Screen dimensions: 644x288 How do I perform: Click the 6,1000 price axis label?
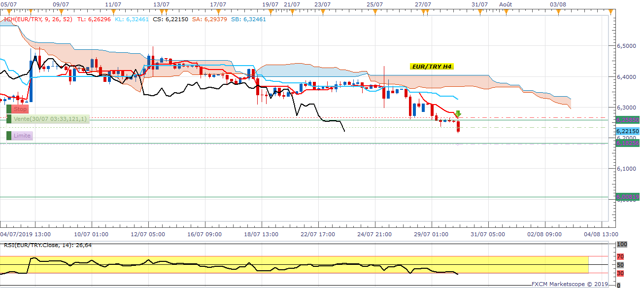626,169
